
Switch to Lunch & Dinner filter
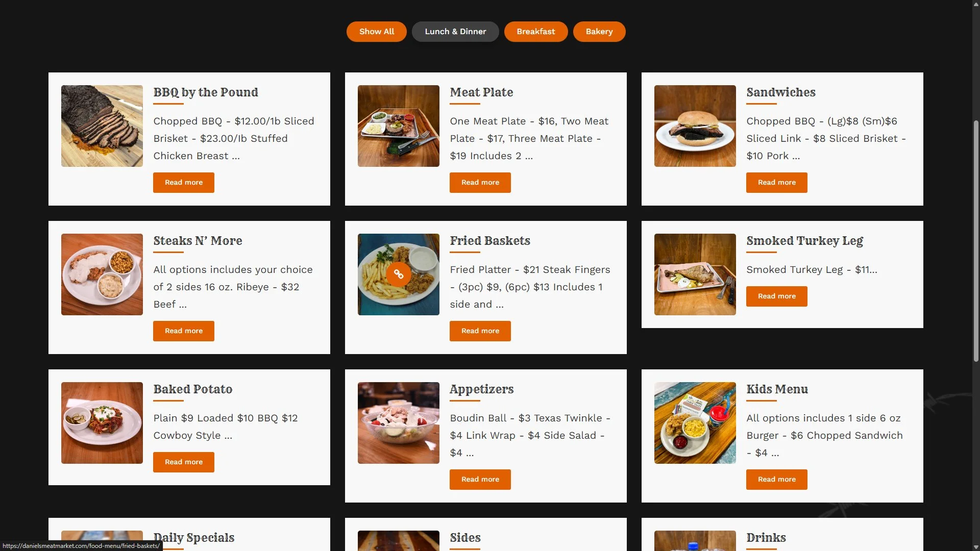click(455, 32)
